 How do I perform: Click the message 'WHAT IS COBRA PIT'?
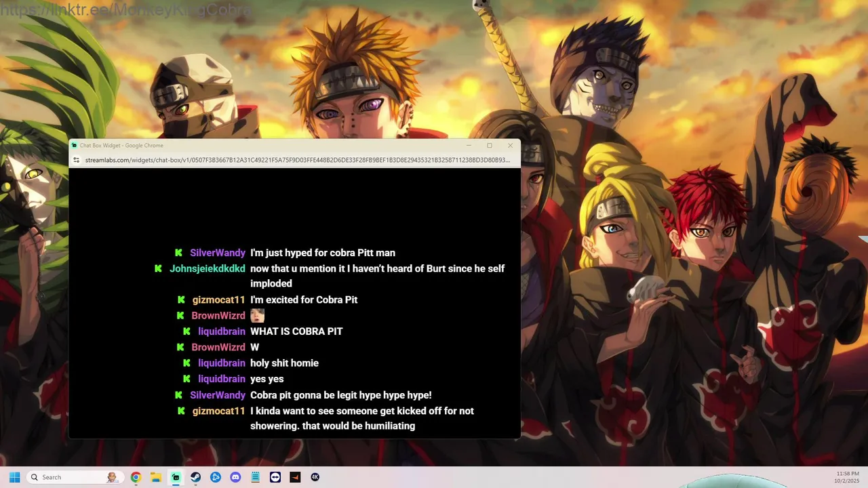296,331
